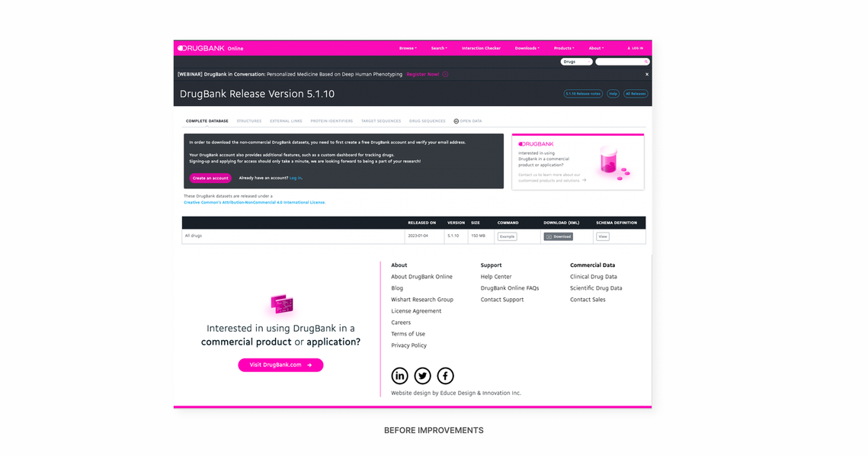Click the search magnifier icon
This screenshot has height=456, width=868.
pos(645,62)
